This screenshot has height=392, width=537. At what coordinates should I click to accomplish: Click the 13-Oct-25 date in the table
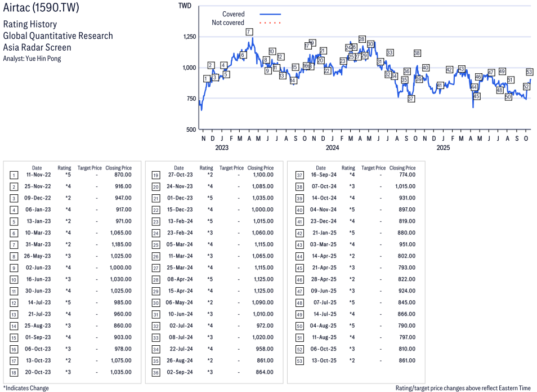click(x=325, y=360)
